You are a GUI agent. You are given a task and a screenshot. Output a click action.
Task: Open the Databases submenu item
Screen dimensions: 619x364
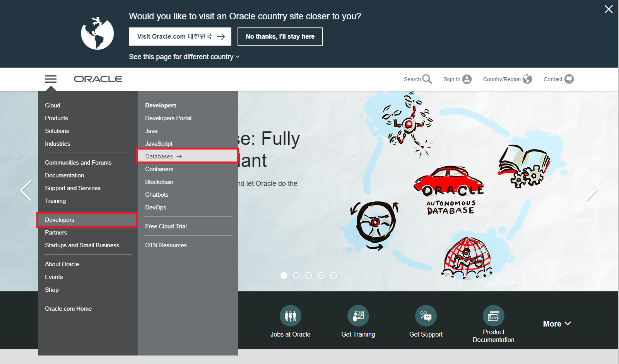pyautogui.click(x=188, y=156)
